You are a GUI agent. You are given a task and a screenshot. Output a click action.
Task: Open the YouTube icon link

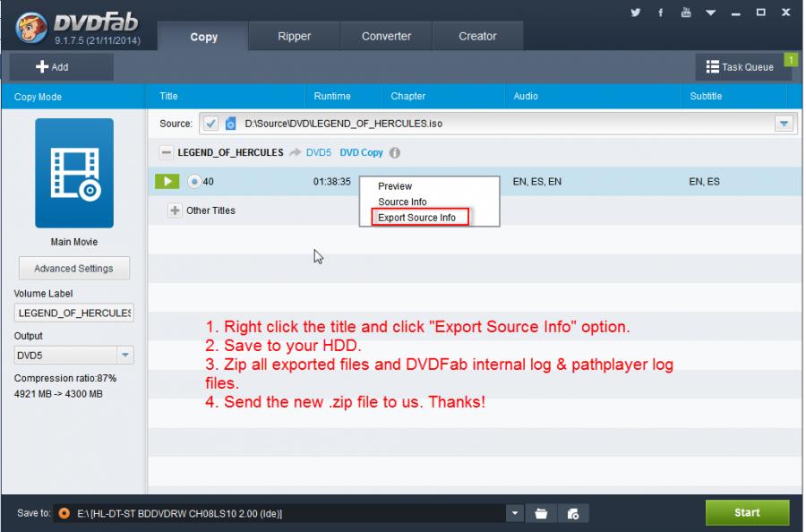[x=685, y=13]
